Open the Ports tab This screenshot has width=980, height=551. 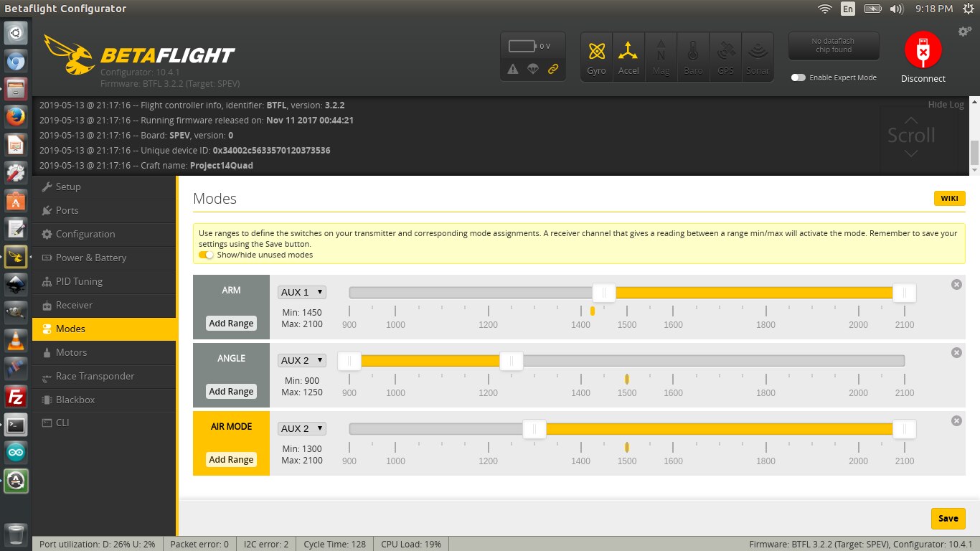tap(104, 210)
